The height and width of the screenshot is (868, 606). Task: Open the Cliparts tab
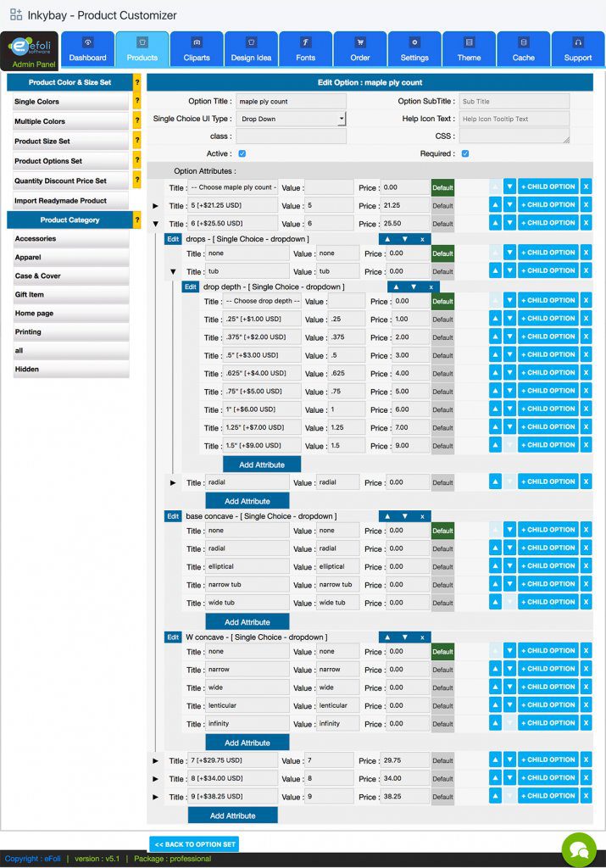(197, 49)
